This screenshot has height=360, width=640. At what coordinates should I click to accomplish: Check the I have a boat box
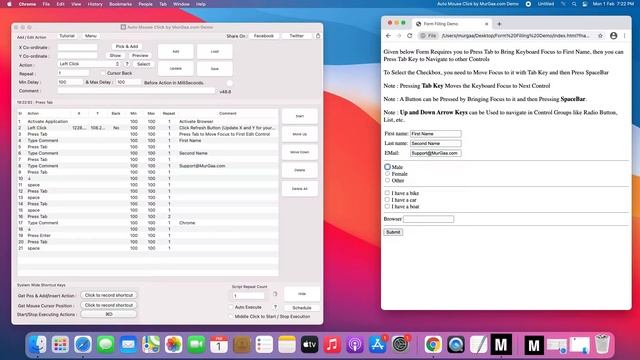387,206
